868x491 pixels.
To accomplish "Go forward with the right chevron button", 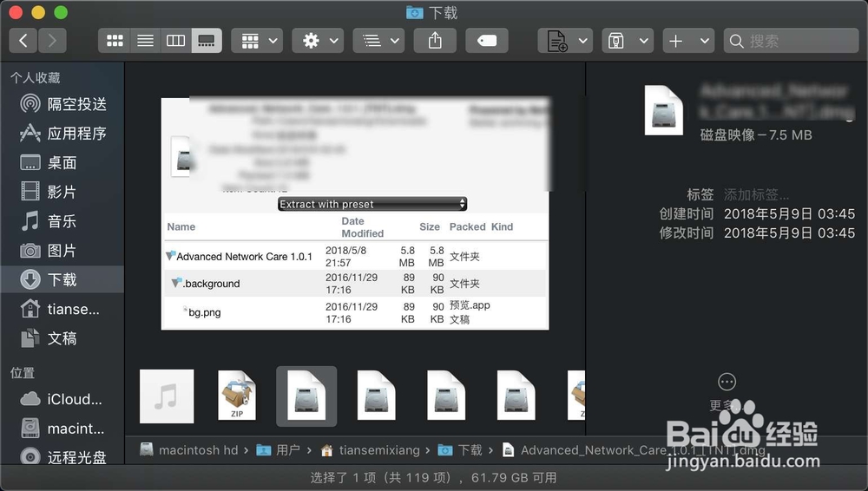I will pos(53,41).
